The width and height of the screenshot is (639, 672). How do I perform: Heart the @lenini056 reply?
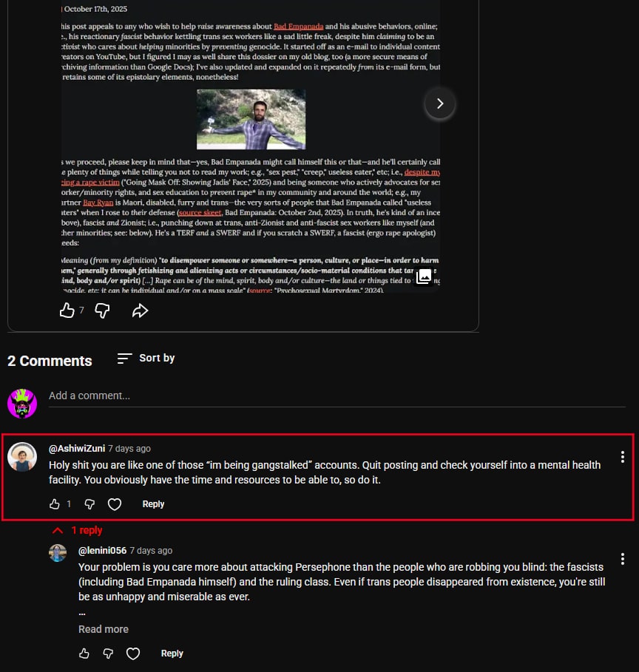[x=133, y=653]
